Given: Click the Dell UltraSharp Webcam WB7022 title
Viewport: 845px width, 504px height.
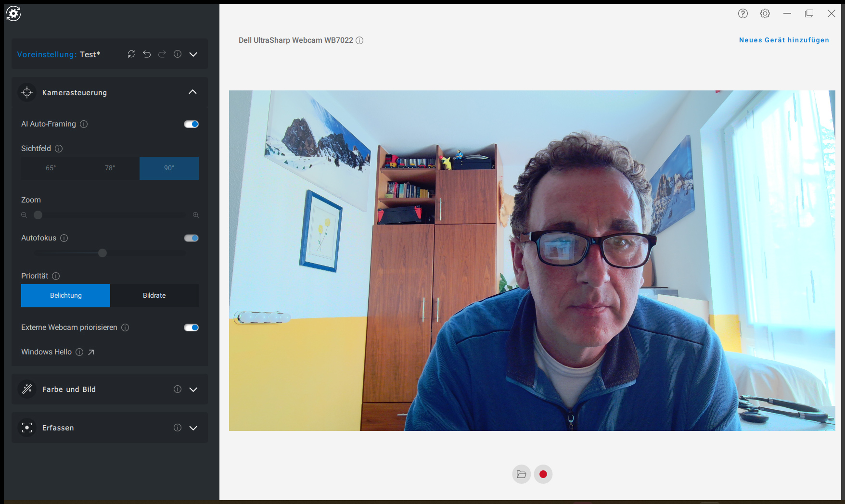Looking at the screenshot, I should [x=296, y=40].
